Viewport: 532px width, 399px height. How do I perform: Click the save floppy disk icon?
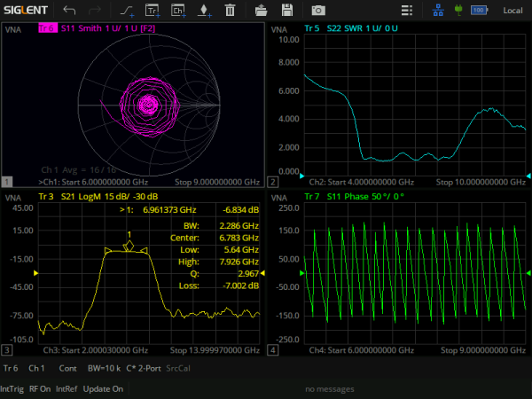click(x=287, y=11)
